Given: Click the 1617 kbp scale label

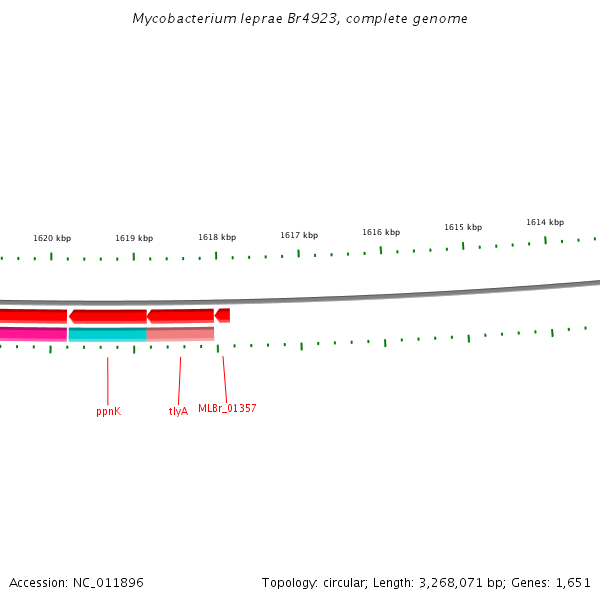Looking at the screenshot, I should click(299, 235).
